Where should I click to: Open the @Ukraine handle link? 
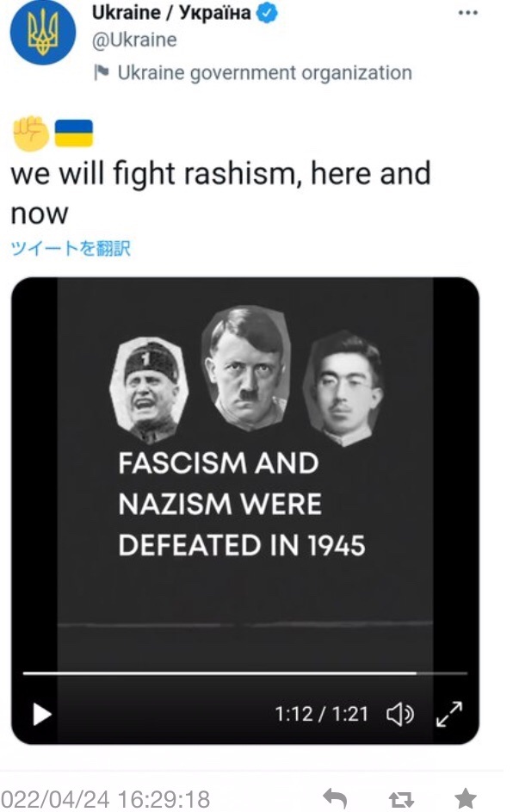point(134,40)
